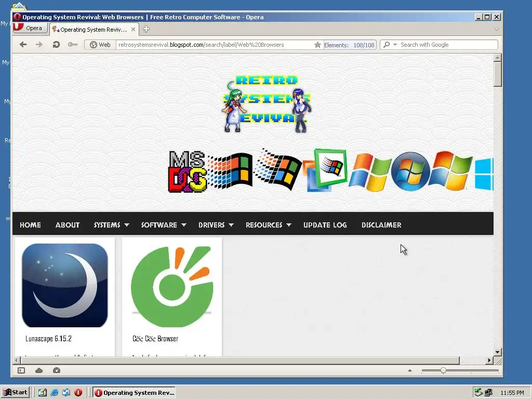
Task: Click Windows 7 flag logo in banner
Action: click(450, 170)
